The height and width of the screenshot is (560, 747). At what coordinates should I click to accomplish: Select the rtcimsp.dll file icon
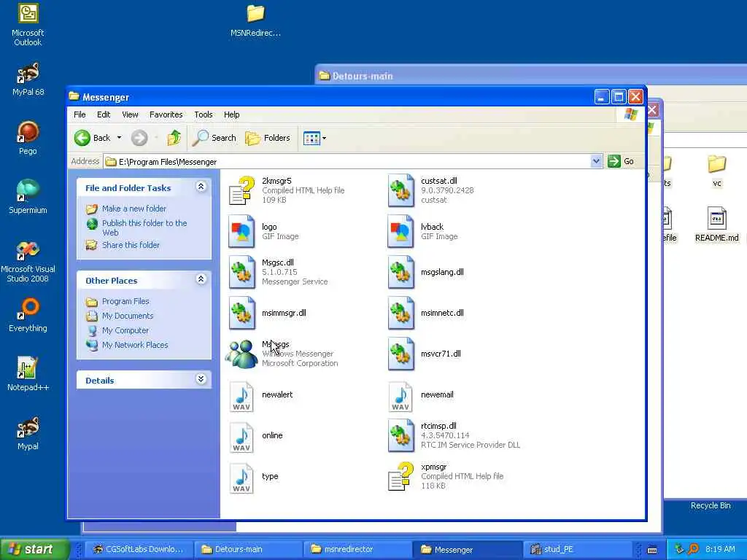[400, 435]
